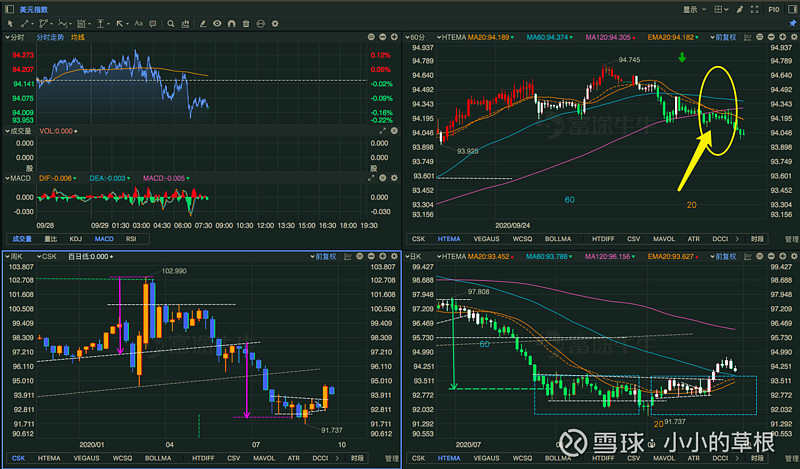
Task: Select the RSI indicator tab
Action: click(131, 239)
